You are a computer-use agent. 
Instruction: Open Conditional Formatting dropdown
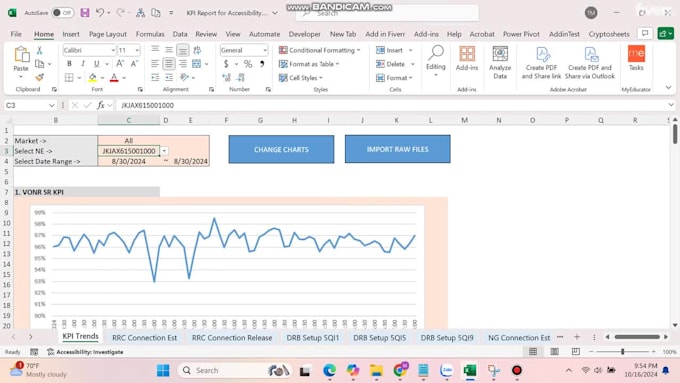(320, 50)
